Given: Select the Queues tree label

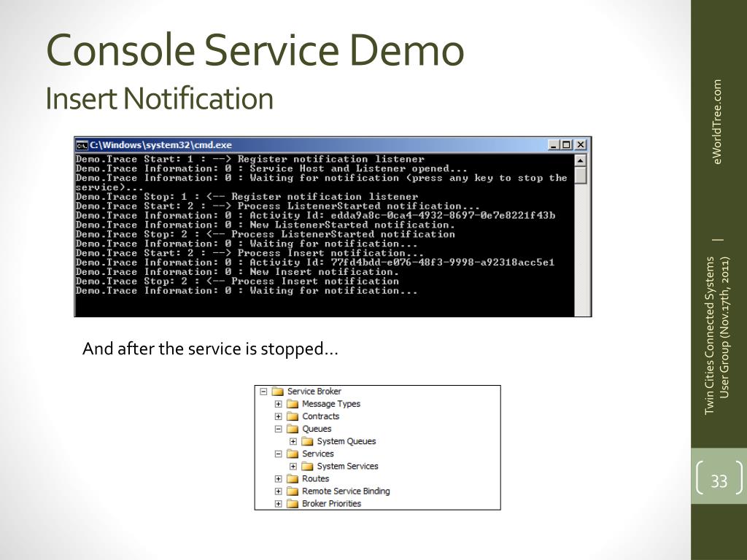Looking at the screenshot, I should pyautogui.click(x=317, y=429).
